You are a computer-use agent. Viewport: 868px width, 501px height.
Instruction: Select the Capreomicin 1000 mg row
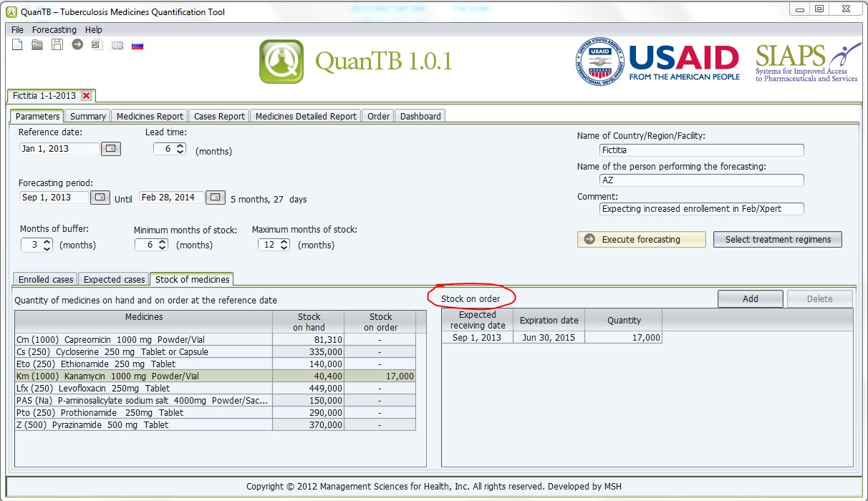click(x=215, y=340)
